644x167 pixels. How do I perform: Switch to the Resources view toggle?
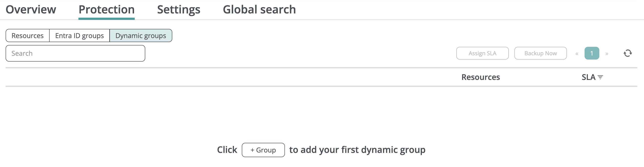coord(27,36)
